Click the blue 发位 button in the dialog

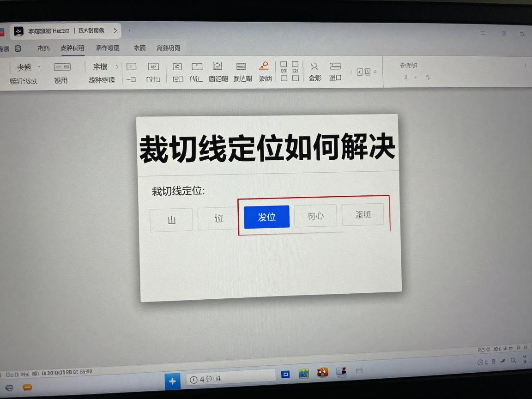(266, 217)
